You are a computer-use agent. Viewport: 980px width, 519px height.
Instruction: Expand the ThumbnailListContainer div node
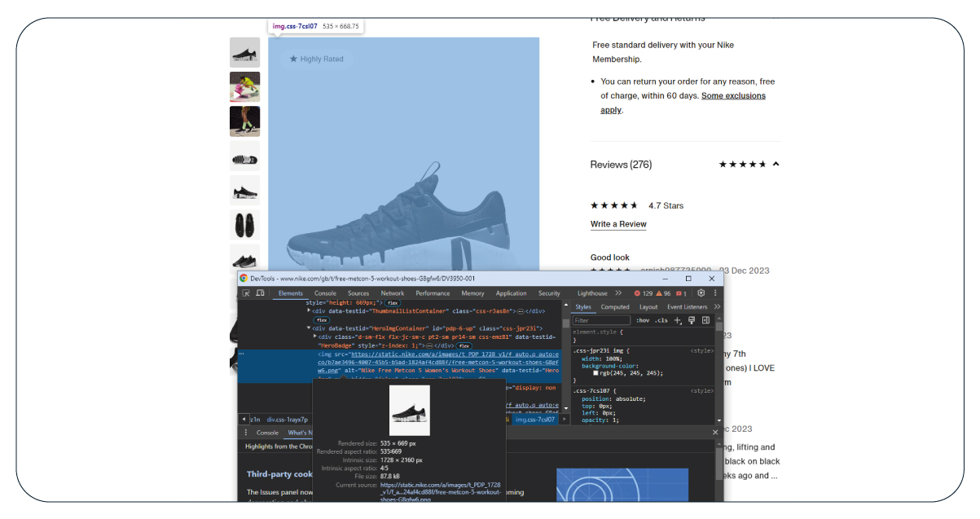click(x=309, y=310)
